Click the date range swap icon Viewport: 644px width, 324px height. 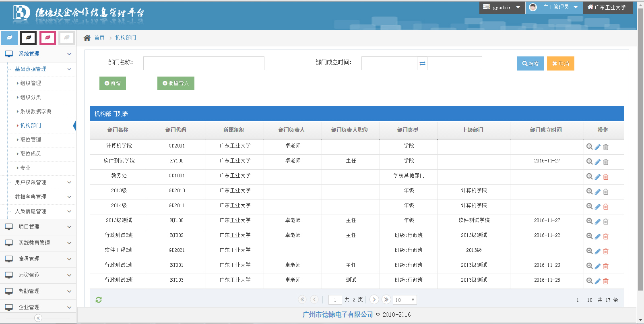click(422, 63)
